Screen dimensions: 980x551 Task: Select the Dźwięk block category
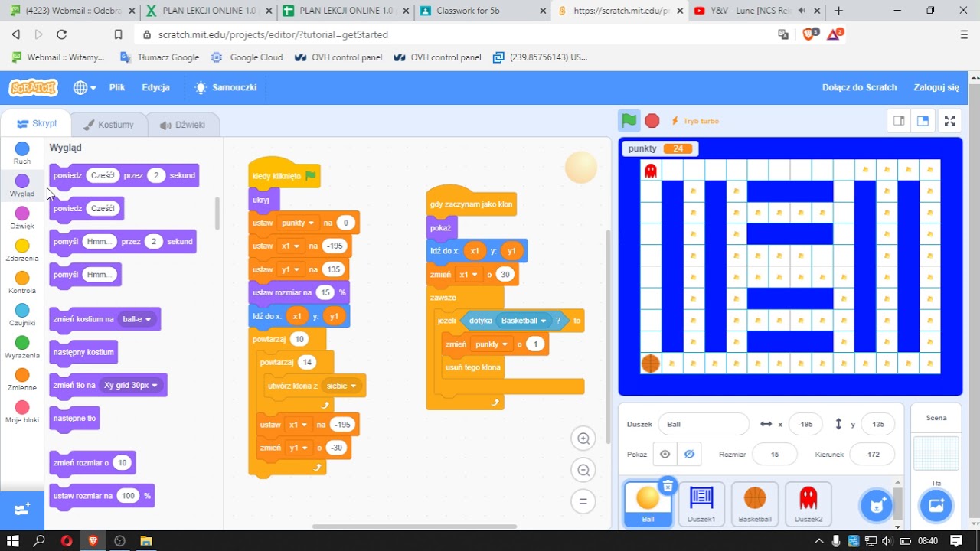(22, 218)
